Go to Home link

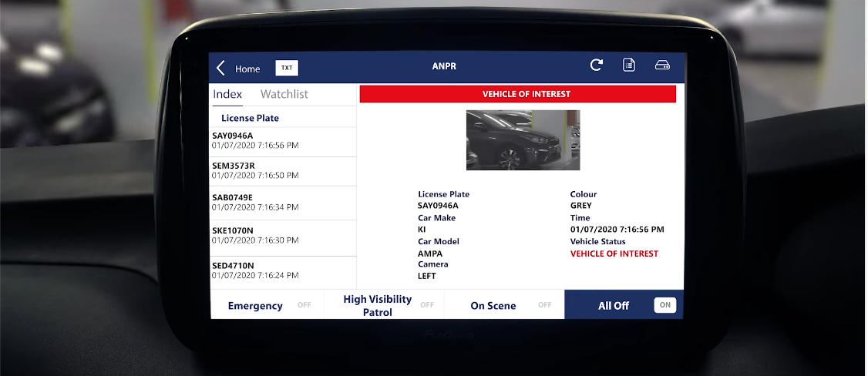click(247, 69)
